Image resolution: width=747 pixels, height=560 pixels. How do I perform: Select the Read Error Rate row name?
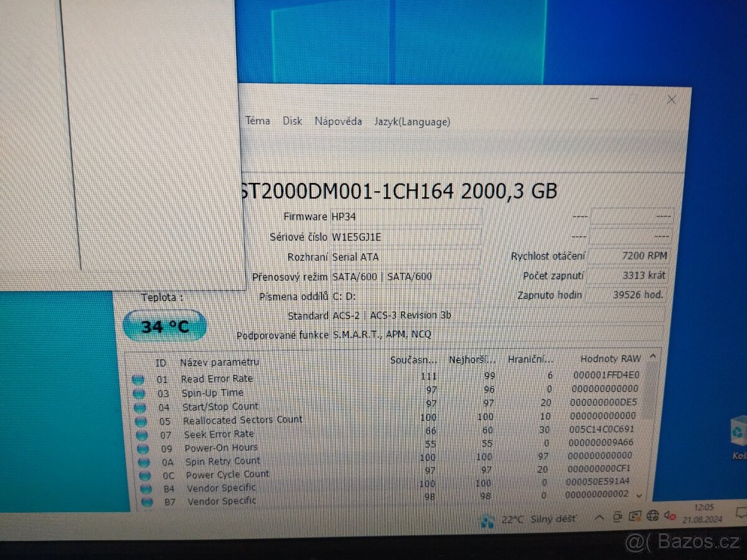pos(217,378)
